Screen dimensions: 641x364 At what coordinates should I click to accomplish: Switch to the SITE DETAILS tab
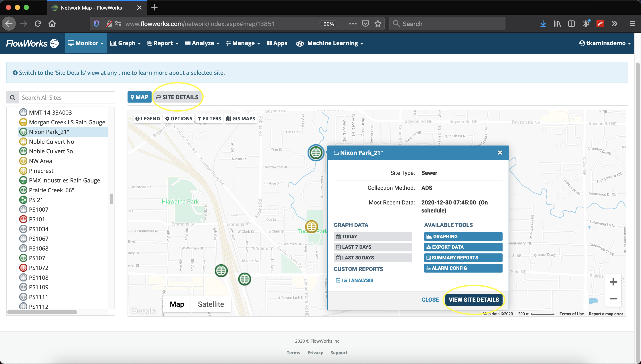(177, 97)
